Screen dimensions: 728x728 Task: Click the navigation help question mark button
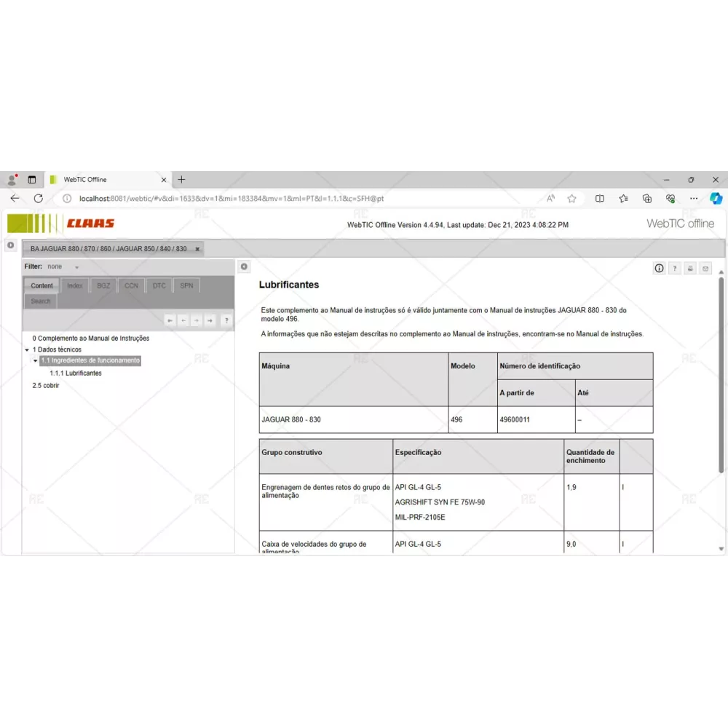pos(226,320)
